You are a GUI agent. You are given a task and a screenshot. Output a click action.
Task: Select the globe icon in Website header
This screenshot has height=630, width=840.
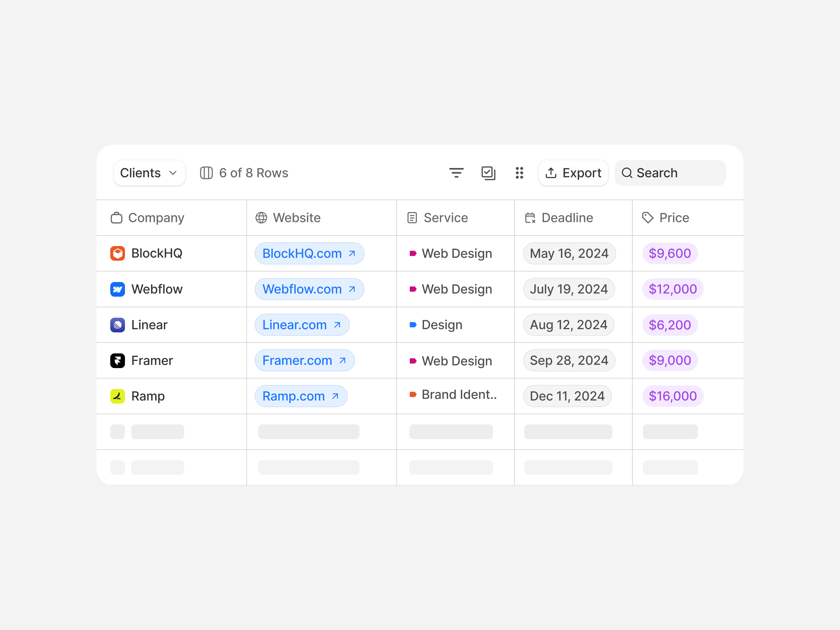260,218
